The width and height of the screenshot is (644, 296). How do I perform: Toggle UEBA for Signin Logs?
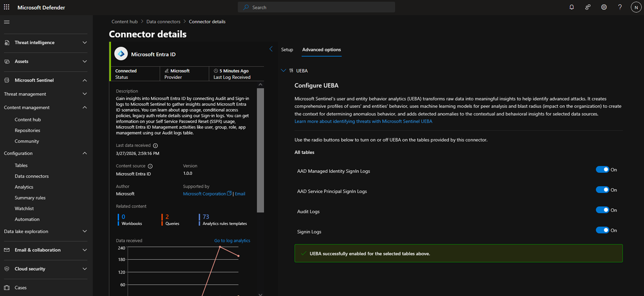[x=602, y=230]
